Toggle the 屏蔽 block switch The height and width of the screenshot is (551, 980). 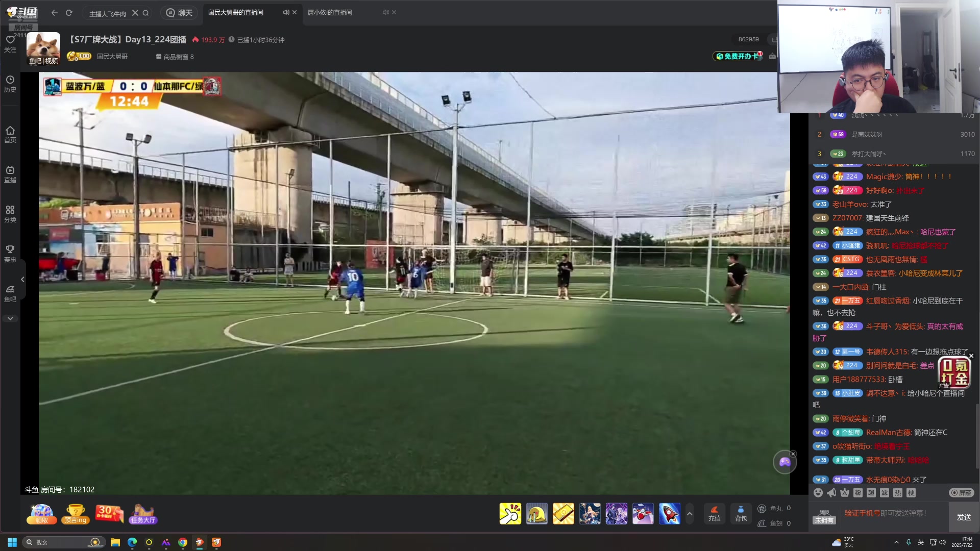point(962,493)
